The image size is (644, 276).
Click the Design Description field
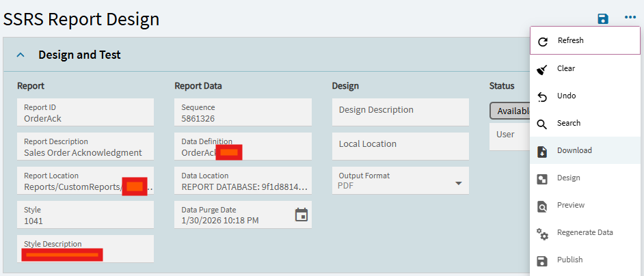tap(400, 112)
